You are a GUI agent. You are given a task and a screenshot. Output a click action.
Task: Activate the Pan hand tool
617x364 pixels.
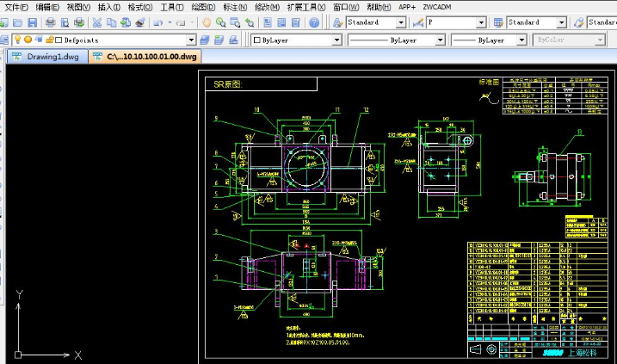(x=207, y=22)
